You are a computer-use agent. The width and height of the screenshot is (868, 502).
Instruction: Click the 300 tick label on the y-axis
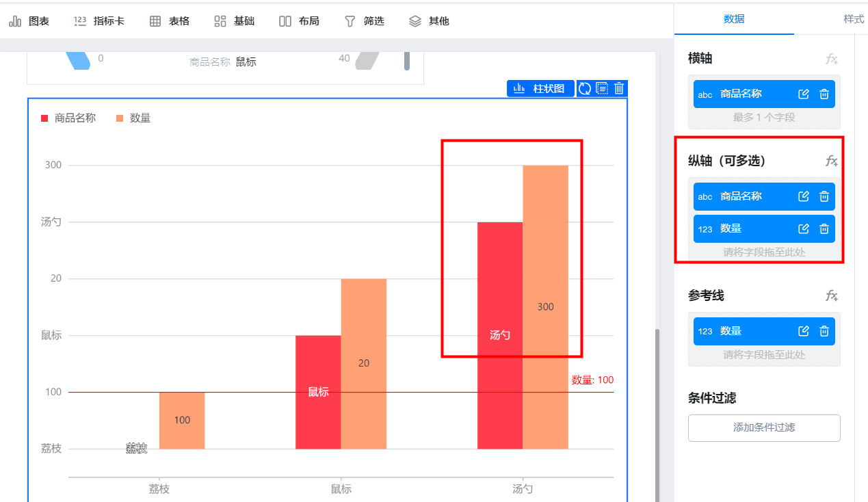(x=53, y=165)
